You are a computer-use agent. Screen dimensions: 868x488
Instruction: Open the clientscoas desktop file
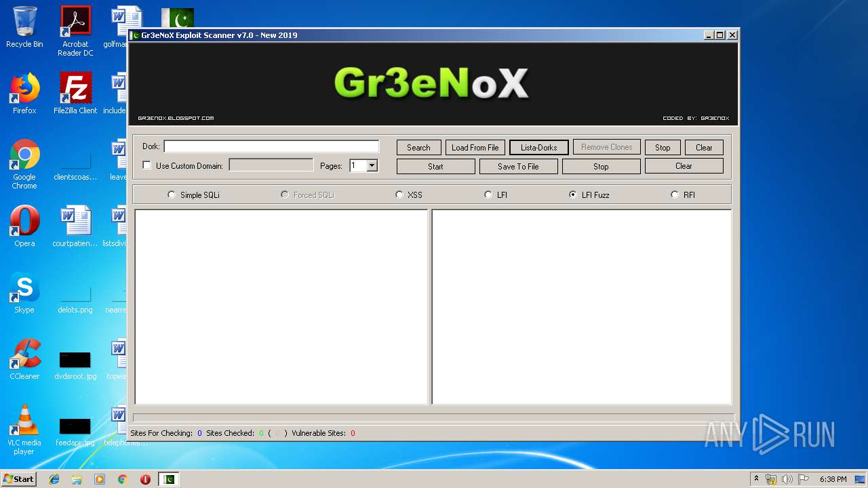click(x=75, y=165)
